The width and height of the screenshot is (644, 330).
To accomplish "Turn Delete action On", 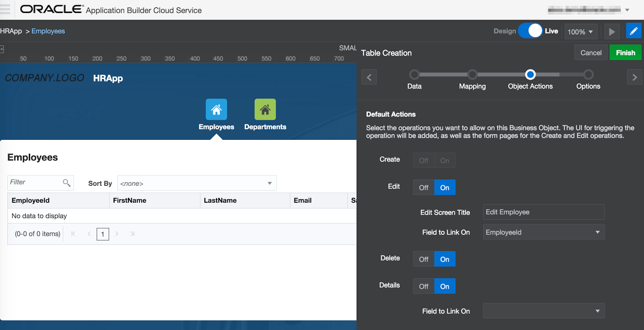I will click(445, 259).
